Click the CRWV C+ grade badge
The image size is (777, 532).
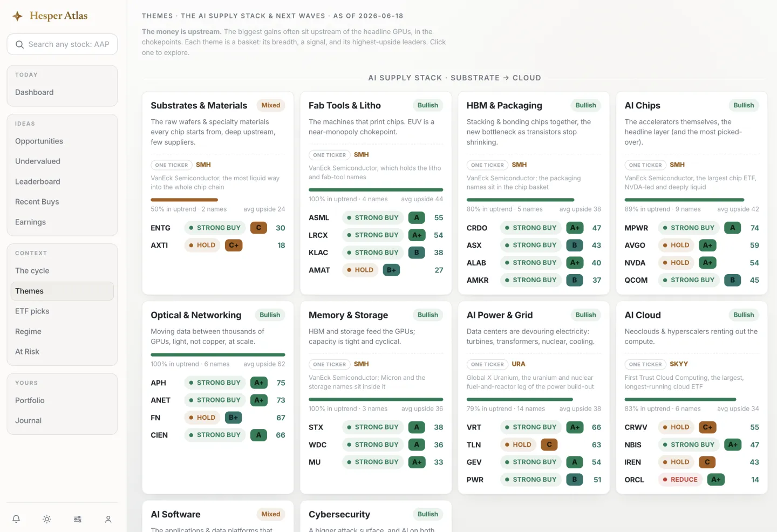click(707, 427)
